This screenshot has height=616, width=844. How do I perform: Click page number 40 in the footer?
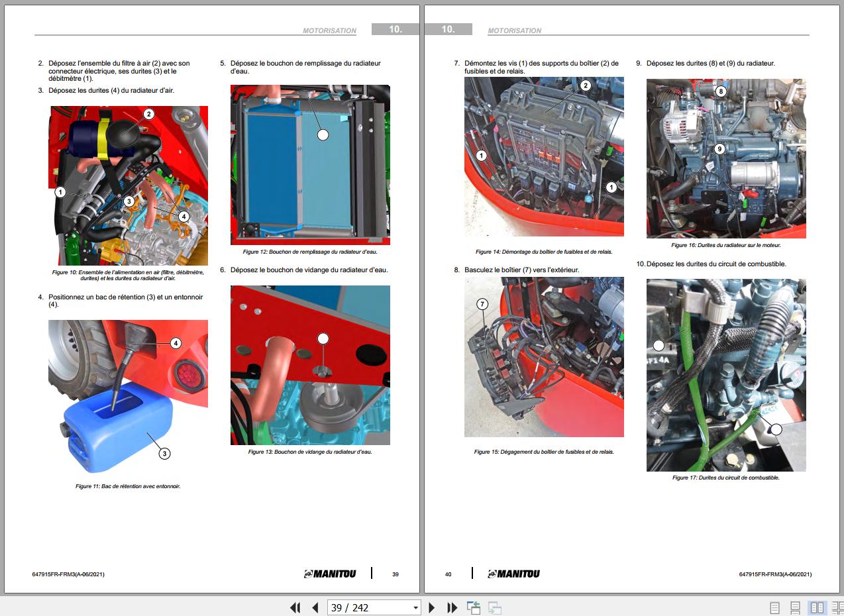coord(448,574)
